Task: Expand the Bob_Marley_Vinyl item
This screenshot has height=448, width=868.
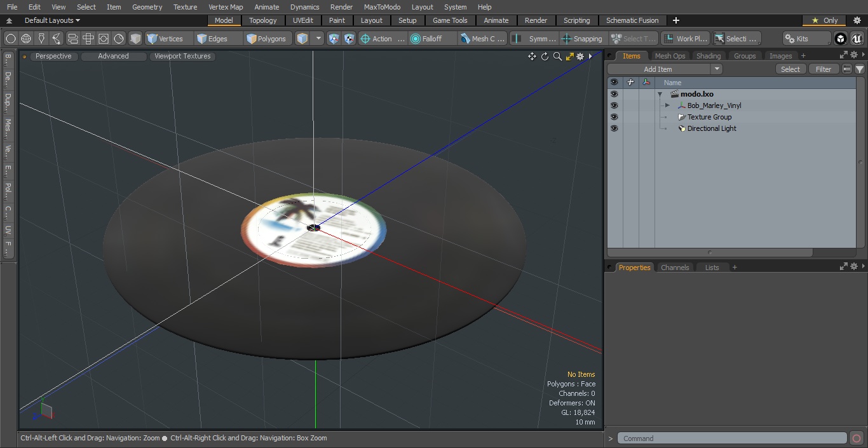Action: pyautogui.click(x=667, y=105)
